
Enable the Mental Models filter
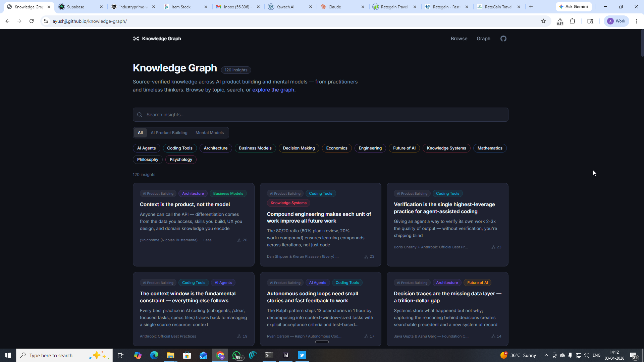tap(209, 132)
